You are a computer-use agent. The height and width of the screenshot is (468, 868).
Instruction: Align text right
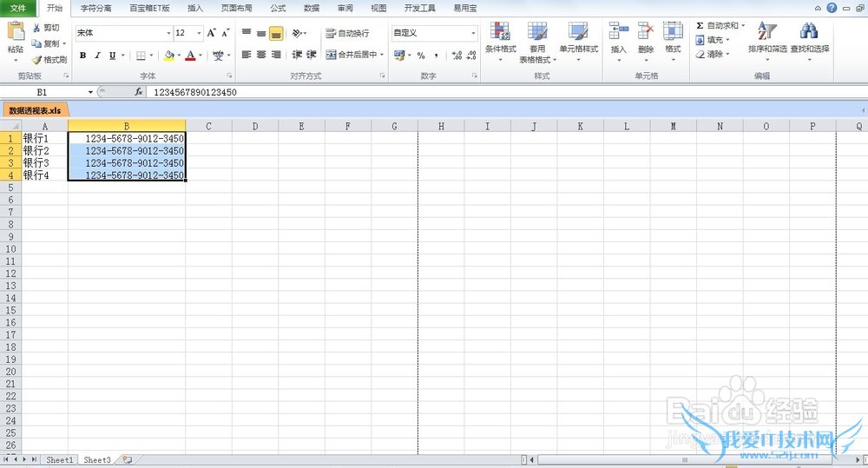tap(276, 55)
